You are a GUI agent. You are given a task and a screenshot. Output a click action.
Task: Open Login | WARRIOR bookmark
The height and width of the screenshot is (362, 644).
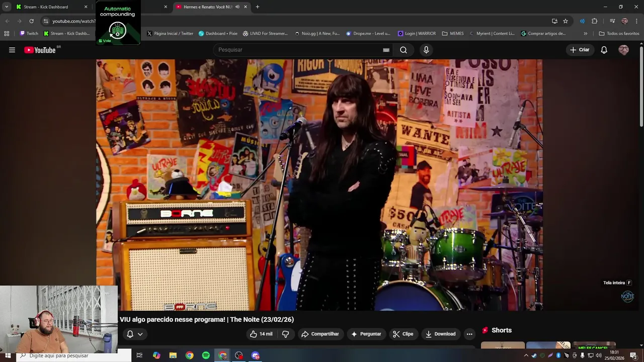[417, 34]
